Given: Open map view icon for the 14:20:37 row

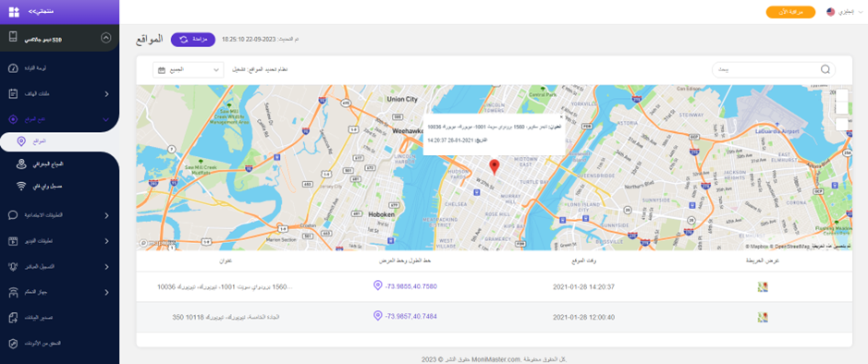Looking at the screenshot, I should 763,286.
